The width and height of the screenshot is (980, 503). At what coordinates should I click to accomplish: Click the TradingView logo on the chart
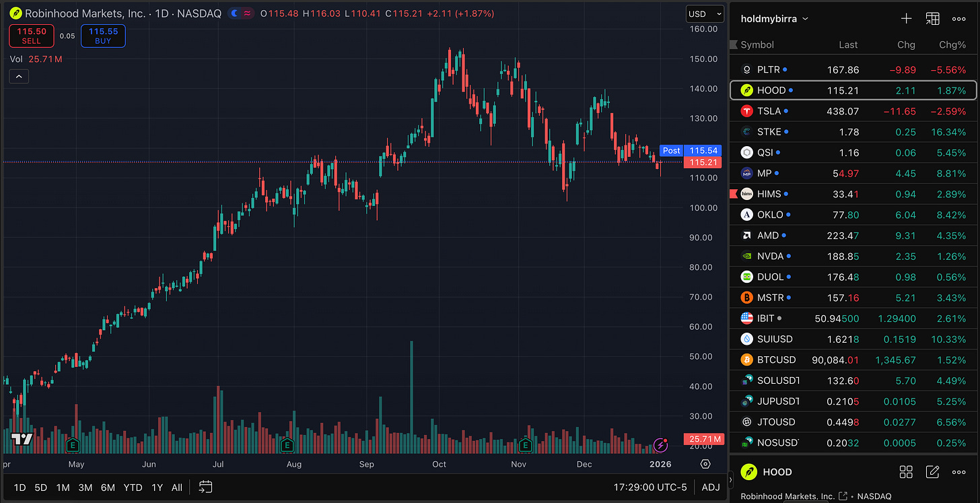click(x=22, y=439)
